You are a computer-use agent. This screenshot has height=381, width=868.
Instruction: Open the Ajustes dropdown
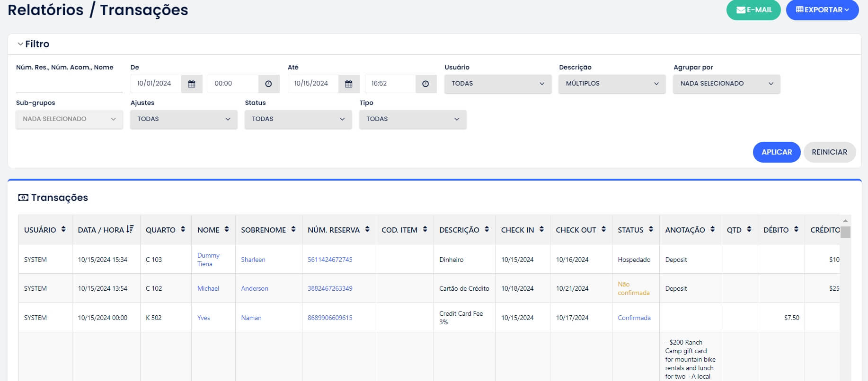(x=184, y=119)
